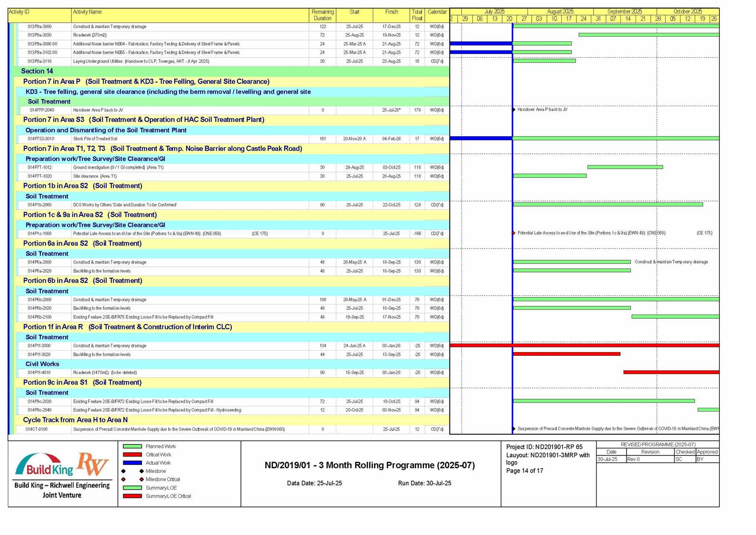Viewport: 756px width, 535px height.
Task: Click the September 2025 timescale header
Action: point(625,11)
